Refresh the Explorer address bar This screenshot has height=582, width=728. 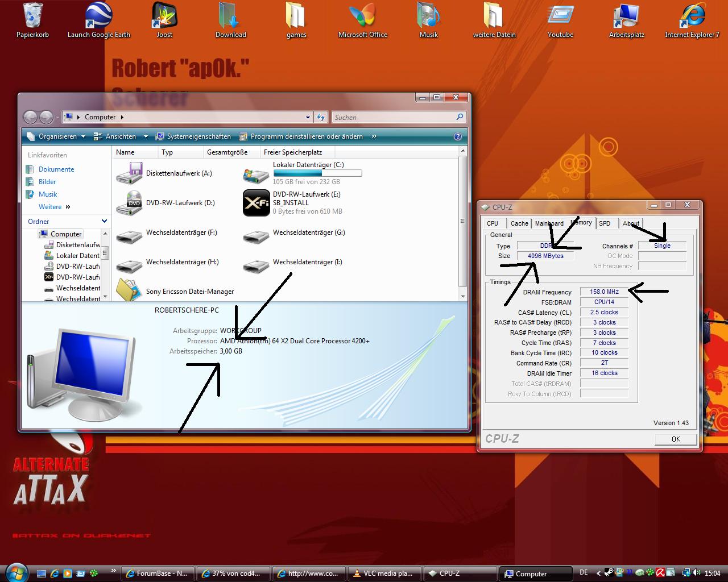pyautogui.click(x=321, y=117)
